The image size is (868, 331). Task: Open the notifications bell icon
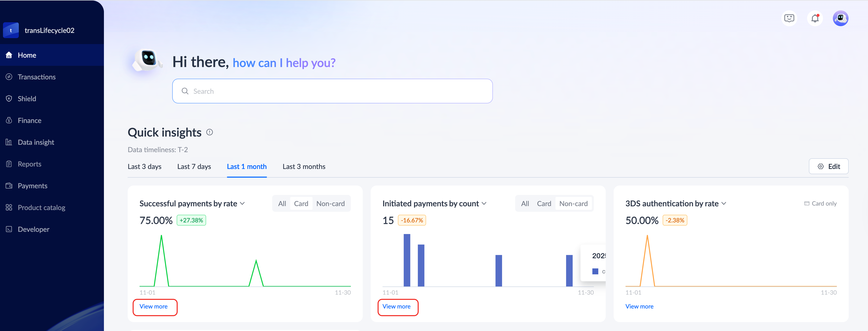[x=815, y=18]
